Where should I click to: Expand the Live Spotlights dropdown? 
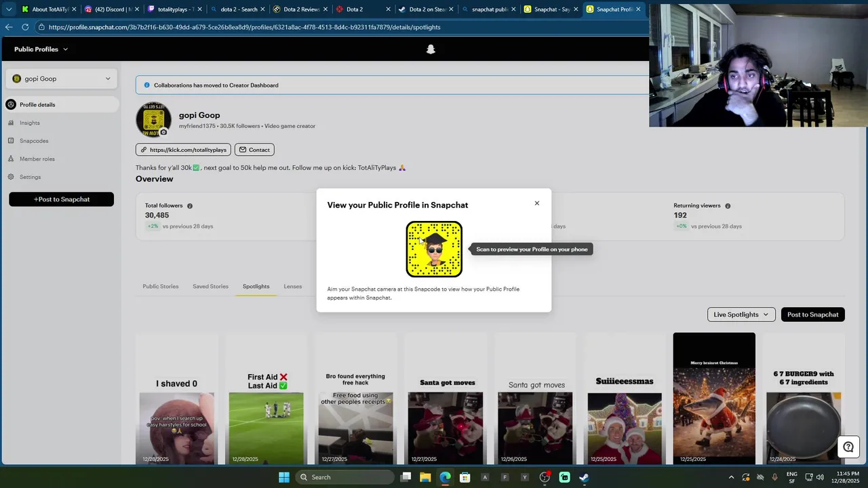tap(741, 314)
